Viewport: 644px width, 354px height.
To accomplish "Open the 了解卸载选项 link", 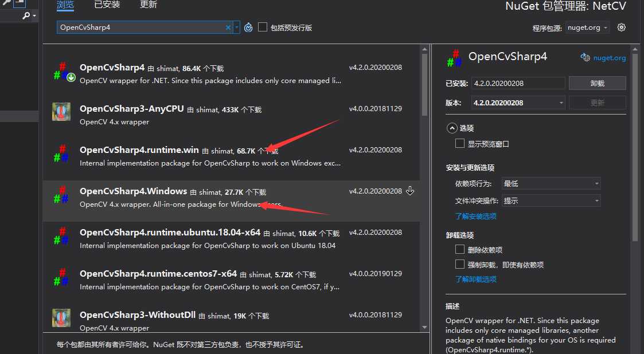I will (x=475, y=279).
